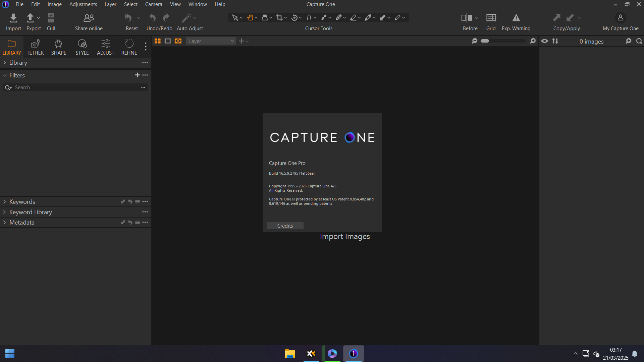This screenshot has height=362, width=644.
Task: Switch to the ADJUST tool tab
Action: click(106, 47)
